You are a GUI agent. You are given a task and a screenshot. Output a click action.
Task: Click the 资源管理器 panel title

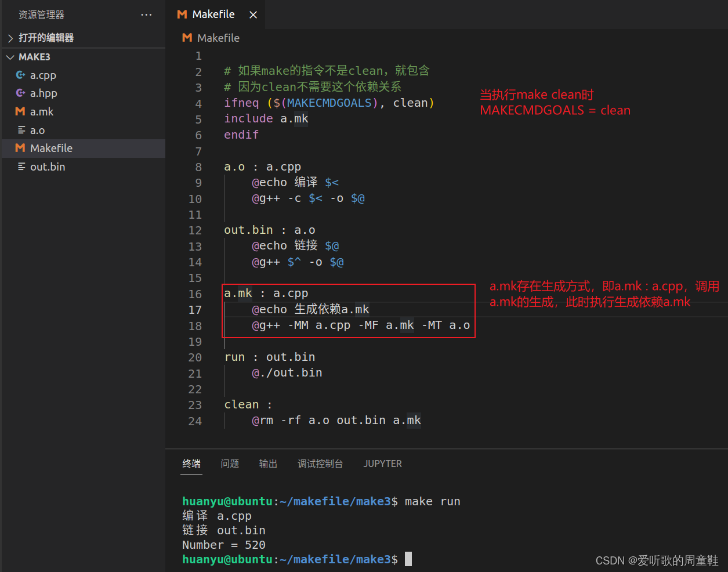point(42,15)
